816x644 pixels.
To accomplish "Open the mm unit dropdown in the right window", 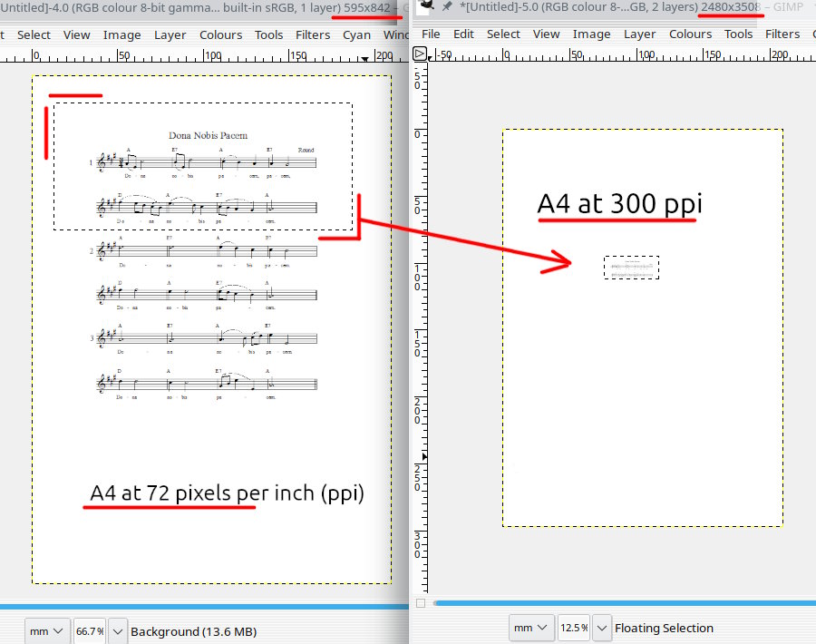I will pyautogui.click(x=531, y=628).
